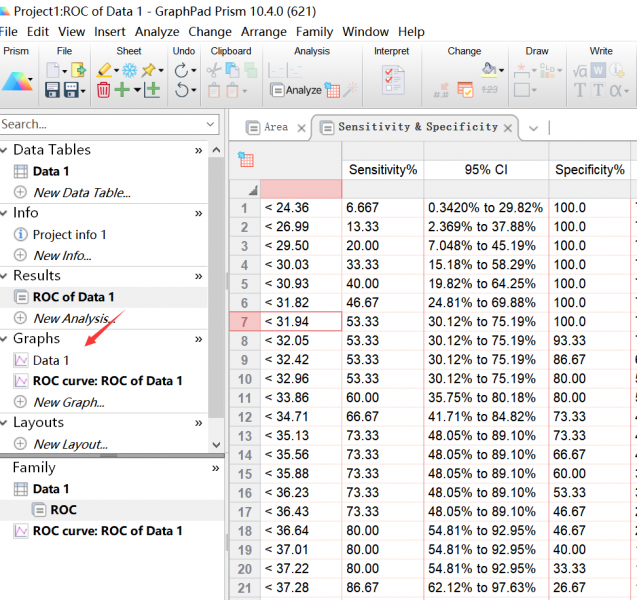Click the red grid icon at table corner

pos(246,159)
